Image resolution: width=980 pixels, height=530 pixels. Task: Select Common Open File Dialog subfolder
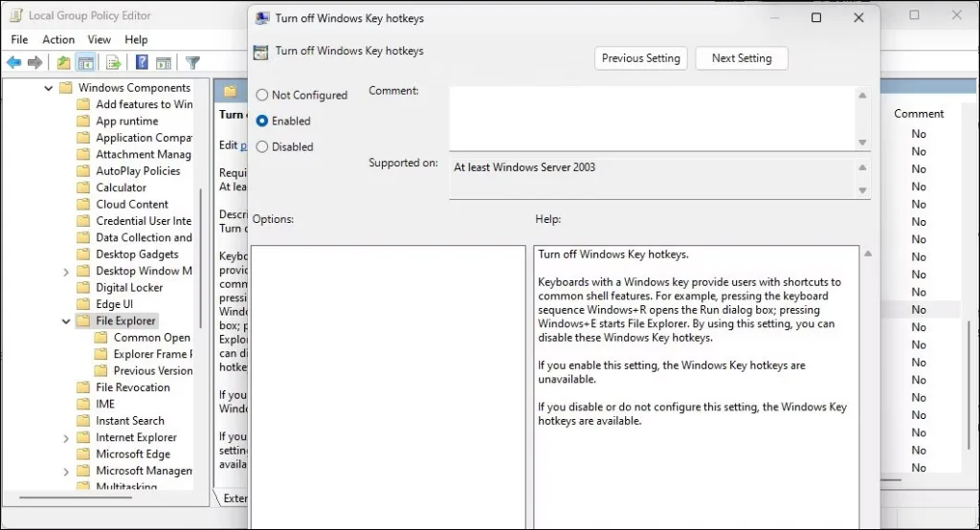pos(152,338)
